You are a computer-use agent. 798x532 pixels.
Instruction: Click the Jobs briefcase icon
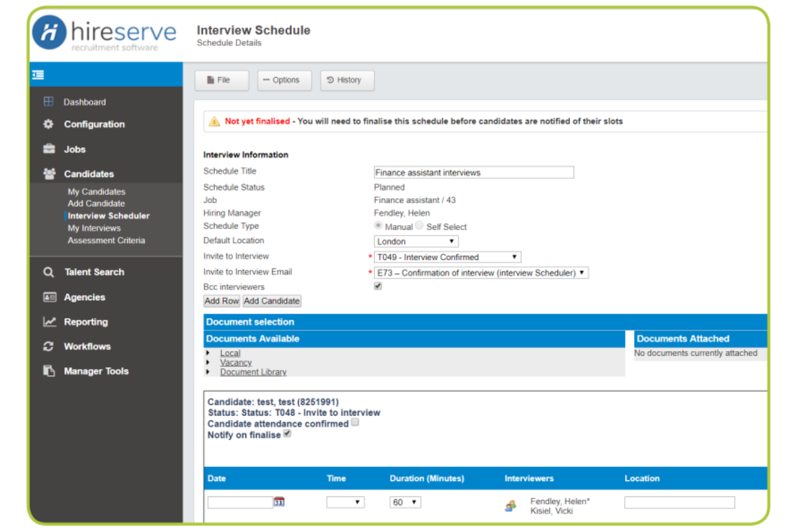point(49,149)
